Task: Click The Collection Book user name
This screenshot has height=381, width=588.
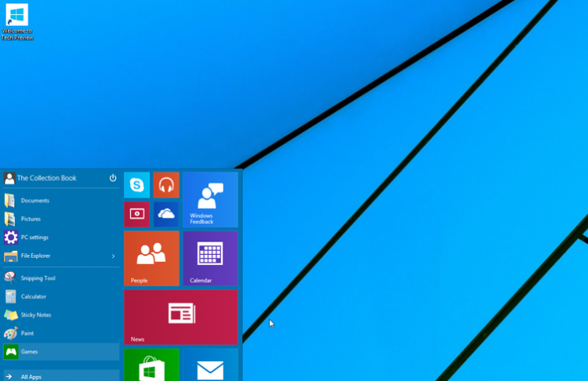Action: click(47, 178)
